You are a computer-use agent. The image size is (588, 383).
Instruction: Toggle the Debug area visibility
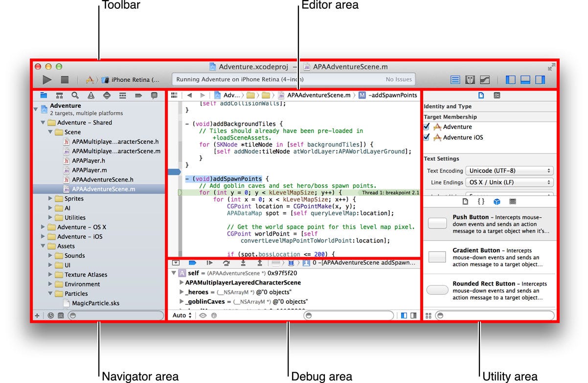coord(525,80)
